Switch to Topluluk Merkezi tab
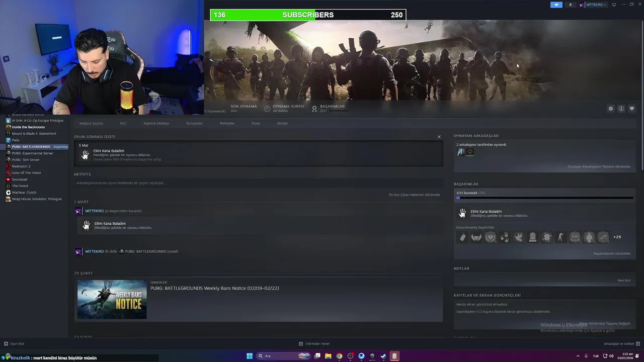This screenshot has width=644, height=362. point(156,123)
